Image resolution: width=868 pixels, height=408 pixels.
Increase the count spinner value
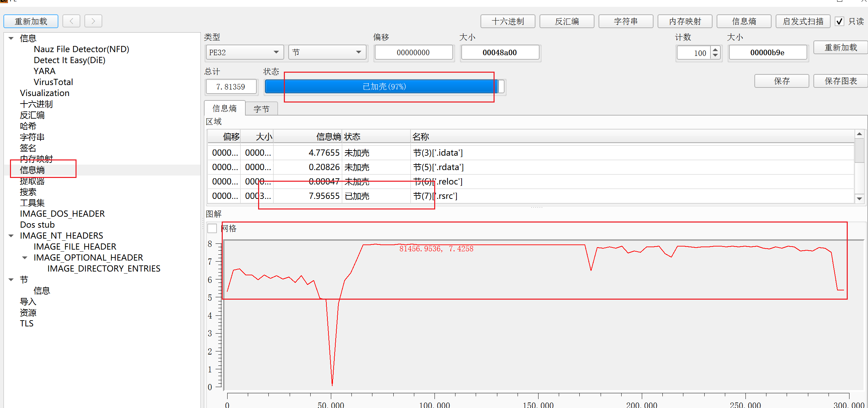pos(715,50)
